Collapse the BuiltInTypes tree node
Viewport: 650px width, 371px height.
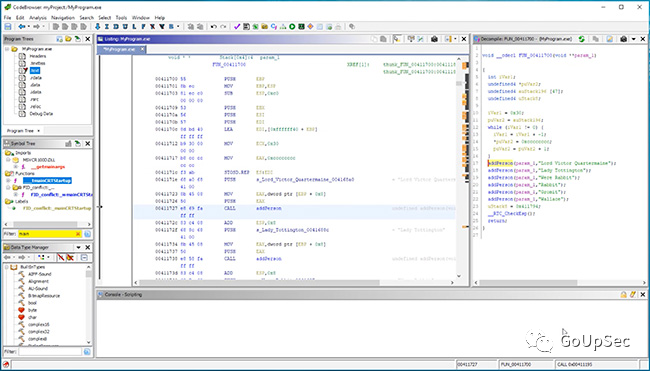click(7, 267)
